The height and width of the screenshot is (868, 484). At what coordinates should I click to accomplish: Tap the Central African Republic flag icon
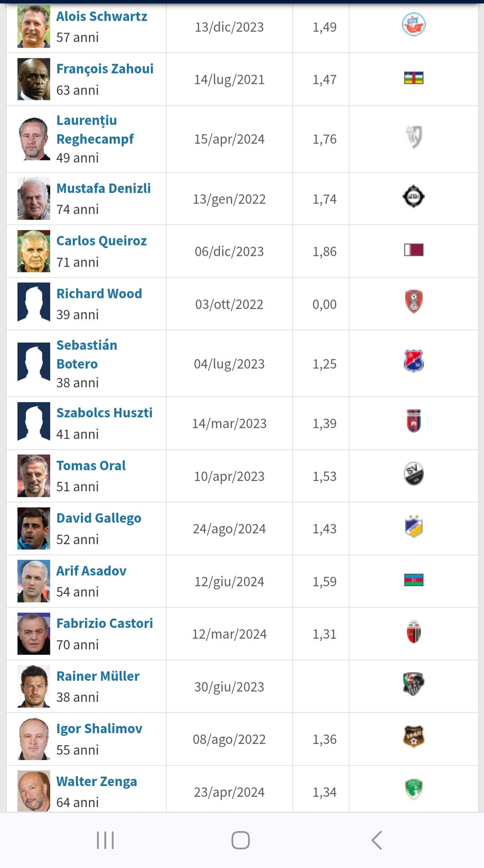click(x=414, y=78)
